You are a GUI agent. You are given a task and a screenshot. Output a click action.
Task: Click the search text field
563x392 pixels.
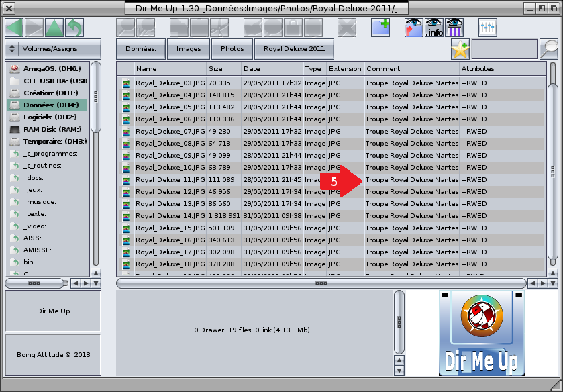click(504, 49)
